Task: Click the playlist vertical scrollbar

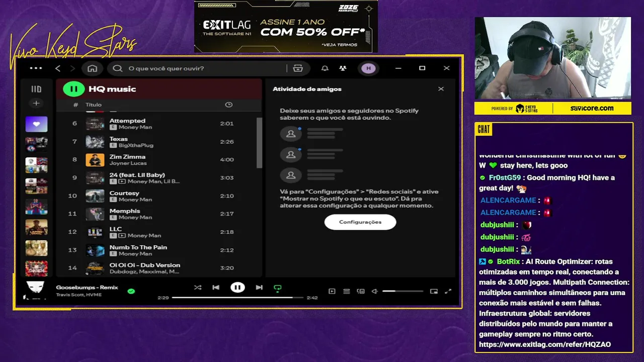Action: click(x=260, y=143)
